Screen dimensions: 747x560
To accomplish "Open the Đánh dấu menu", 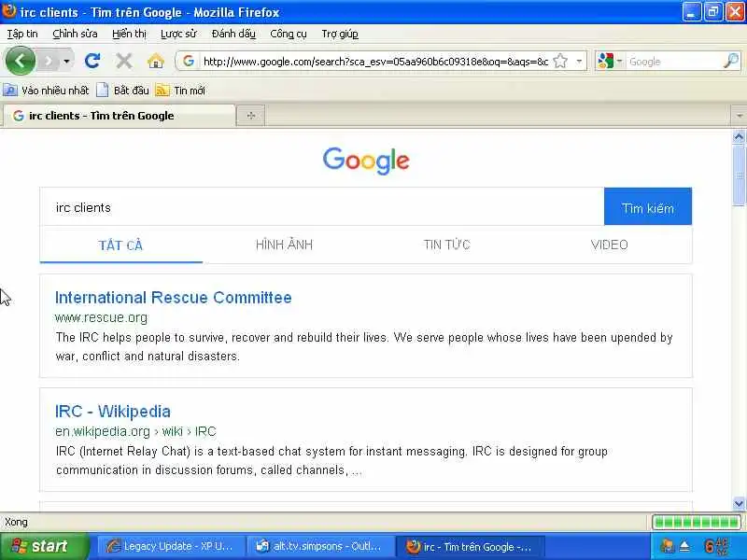I will (x=233, y=34).
